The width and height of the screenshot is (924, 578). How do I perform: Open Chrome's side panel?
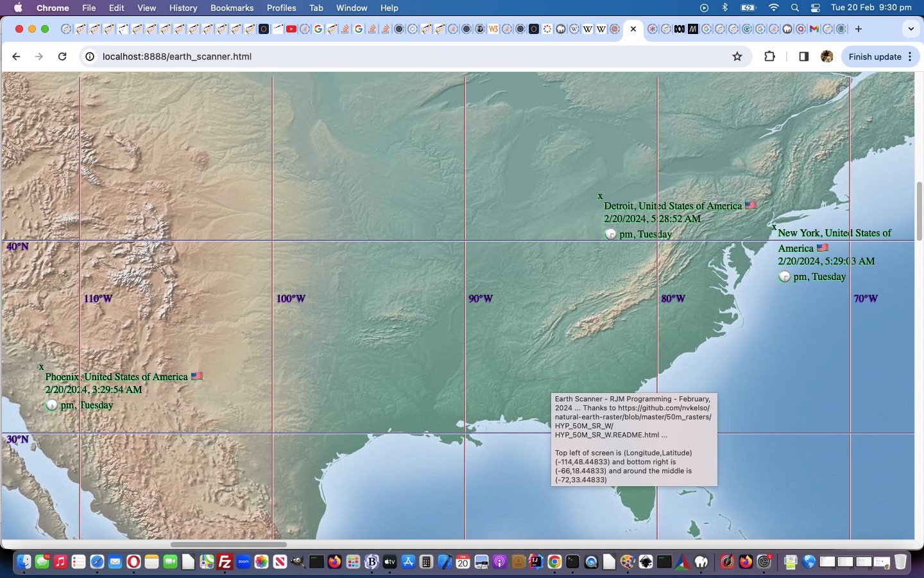(803, 57)
